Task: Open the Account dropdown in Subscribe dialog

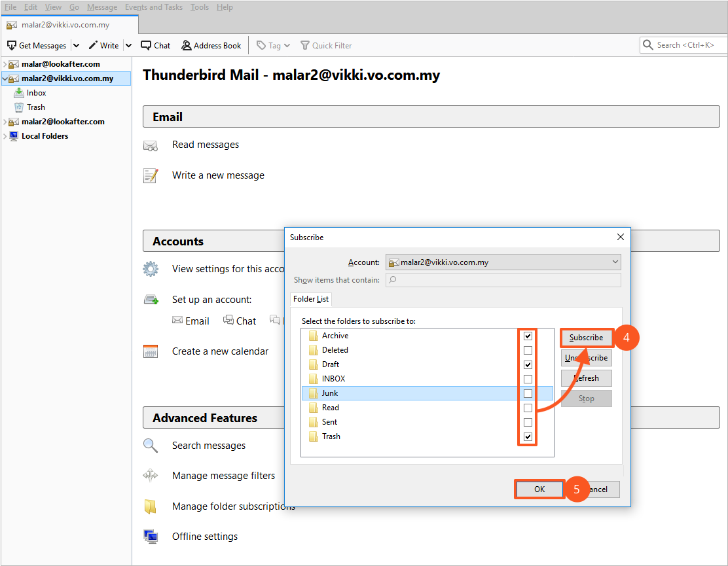Action: (x=503, y=262)
